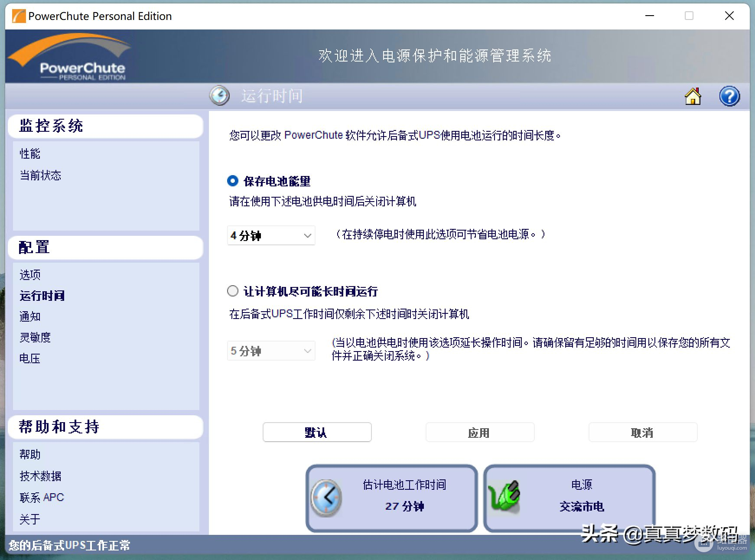
Task: Open the 5 分钟 remaining time dropdown
Action: point(271,351)
